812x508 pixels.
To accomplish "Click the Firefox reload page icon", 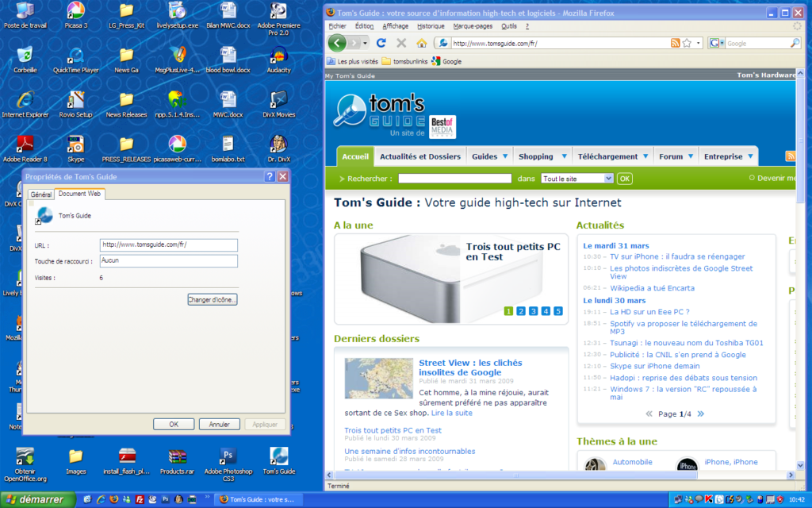I will [x=381, y=43].
